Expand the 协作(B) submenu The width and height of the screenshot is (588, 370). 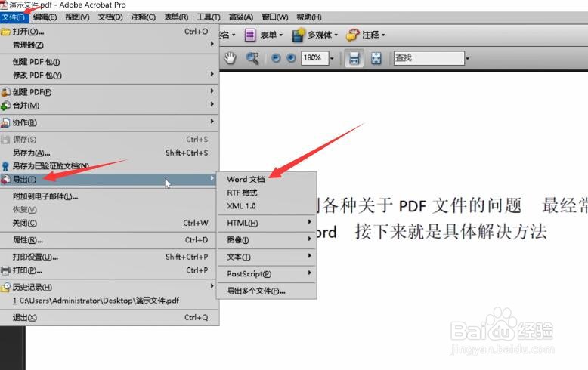coord(110,122)
